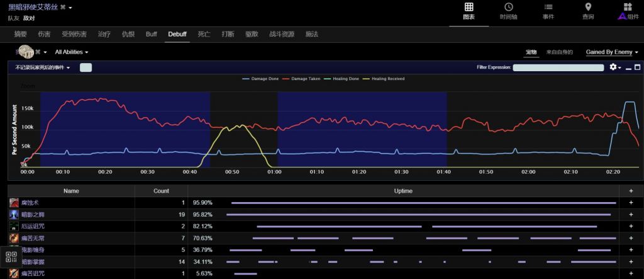
Task: Open the 事件 events view
Action: point(548,11)
